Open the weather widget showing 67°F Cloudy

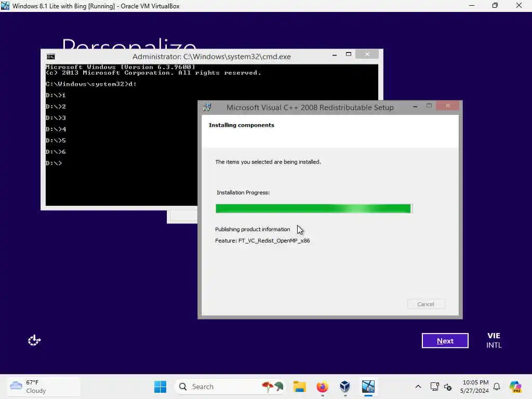pyautogui.click(x=44, y=387)
